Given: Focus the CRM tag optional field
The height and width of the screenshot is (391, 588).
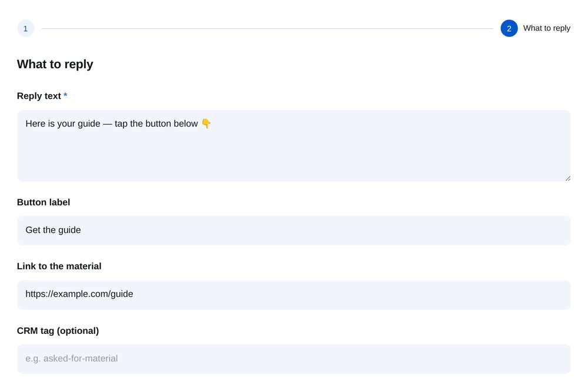Looking at the screenshot, I should pyautogui.click(x=293, y=359).
